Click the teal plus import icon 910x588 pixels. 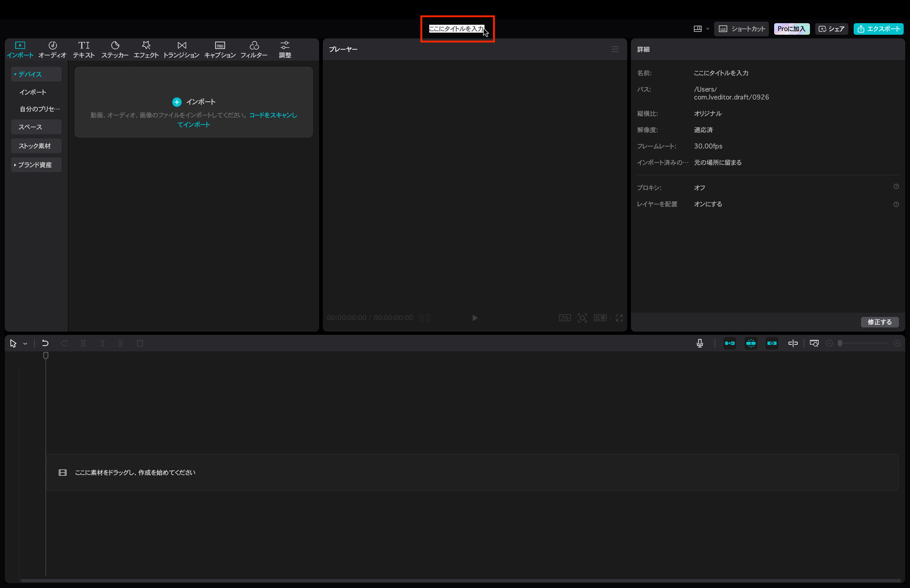tap(177, 102)
